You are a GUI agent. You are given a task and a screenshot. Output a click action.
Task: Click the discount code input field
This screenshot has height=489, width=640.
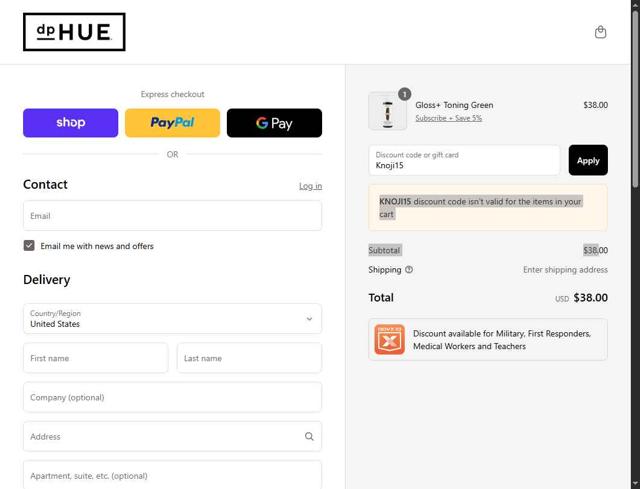pos(464,160)
